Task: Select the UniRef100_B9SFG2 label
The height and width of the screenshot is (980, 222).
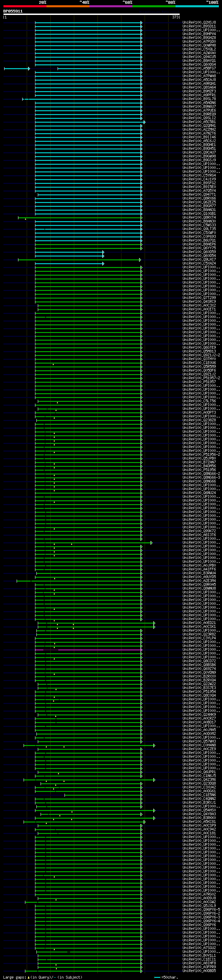Action: point(199,183)
